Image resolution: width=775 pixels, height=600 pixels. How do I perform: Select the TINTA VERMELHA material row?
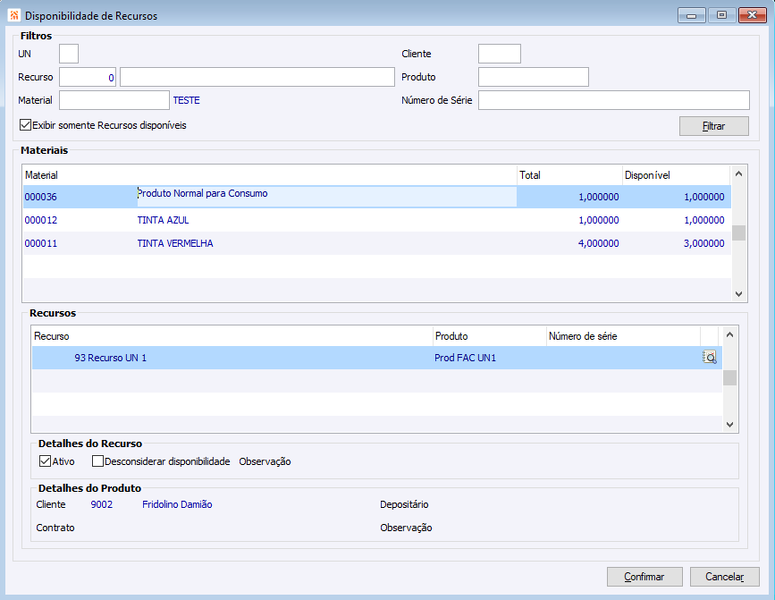click(x=377, y=243)
